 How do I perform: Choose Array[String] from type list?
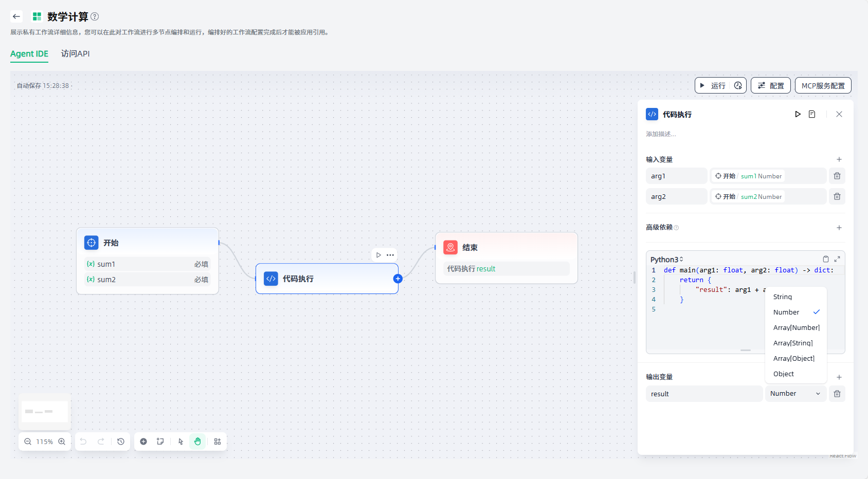click(x=793, y=343)
